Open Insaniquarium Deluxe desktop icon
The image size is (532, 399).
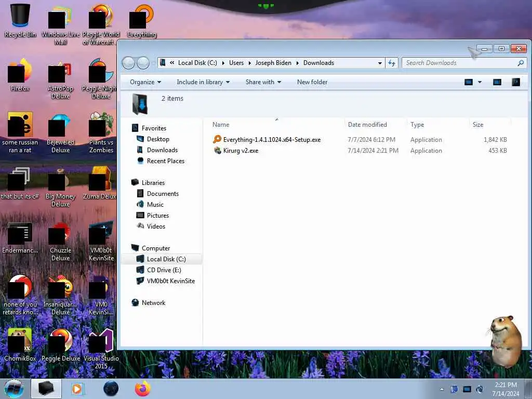(60, 295)
